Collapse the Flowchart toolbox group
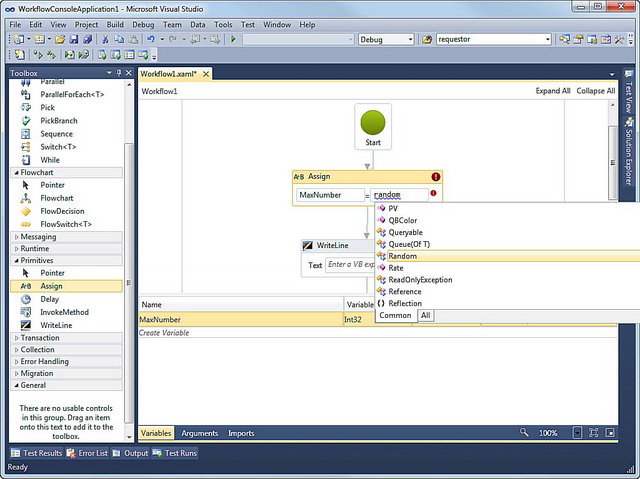Viewport: 640px width, 479px height. (16, 173)
